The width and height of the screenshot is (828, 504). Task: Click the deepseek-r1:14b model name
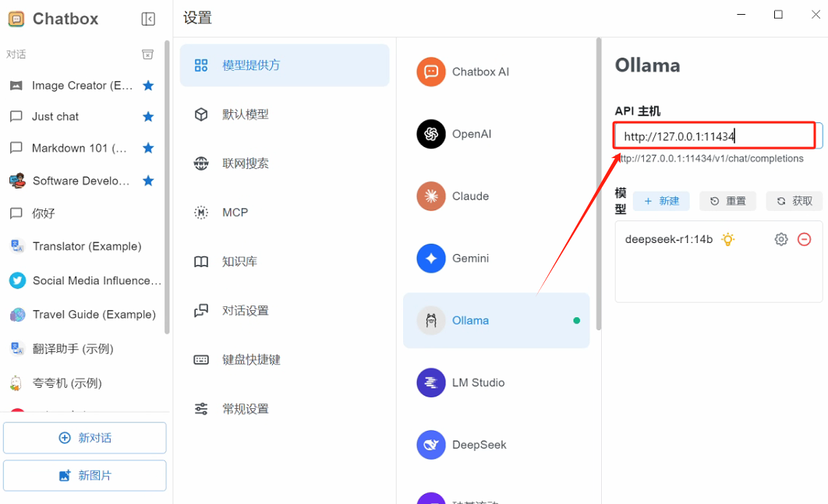click(668, 240)
